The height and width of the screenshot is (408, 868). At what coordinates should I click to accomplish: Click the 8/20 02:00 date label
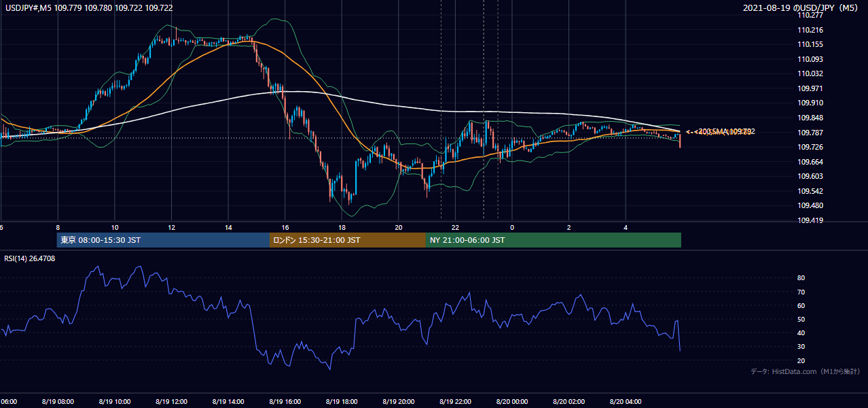coord(568,401)
